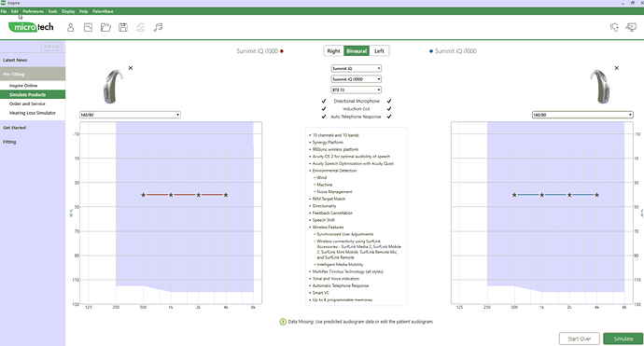Click the save disk icon
This screenshot has height=346, width=644.
pos(123,27)
